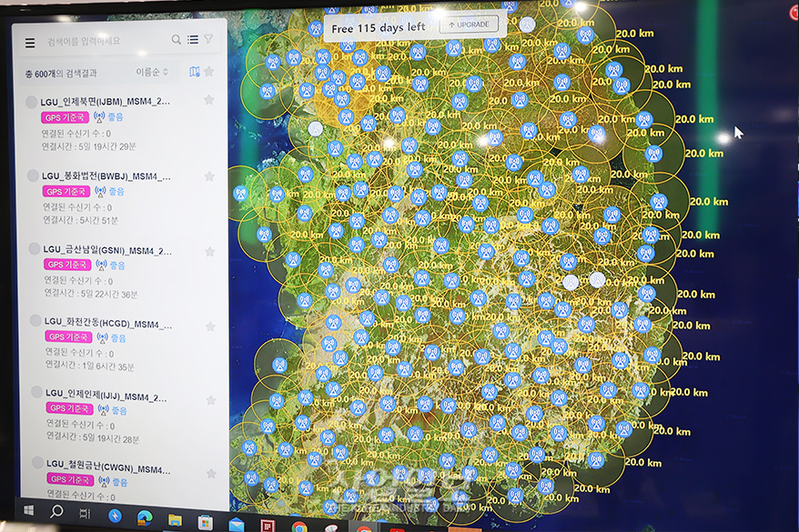The image size is (799, 532).
Task: Select radio circle for LGU_봉화법전(BWBJ)
Action: click(x=33, y=176)
